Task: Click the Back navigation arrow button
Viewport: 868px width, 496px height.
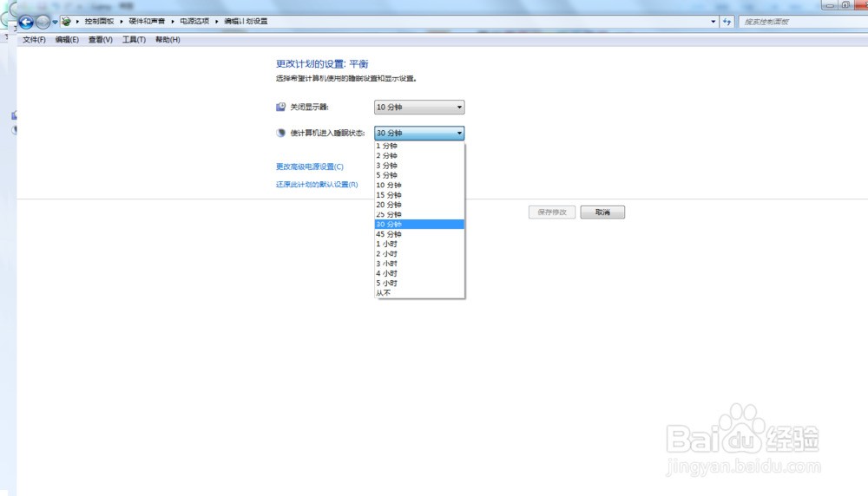Action: coord(25,23)
